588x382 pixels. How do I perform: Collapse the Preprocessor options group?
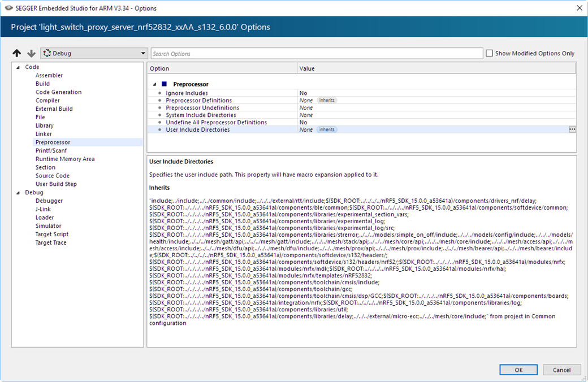click(x=154, y=84)
